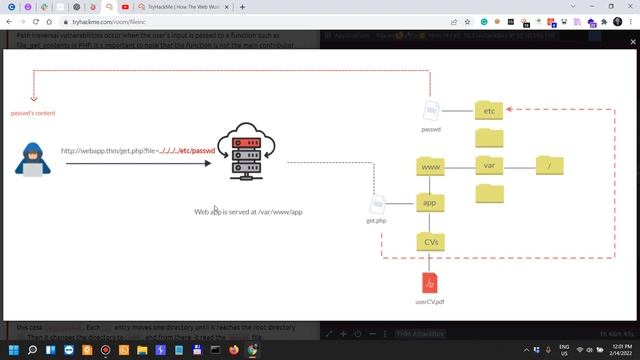640x360 pixels.
Task: Open the clock showing 12:01 PM
Action: pos(621,350)
